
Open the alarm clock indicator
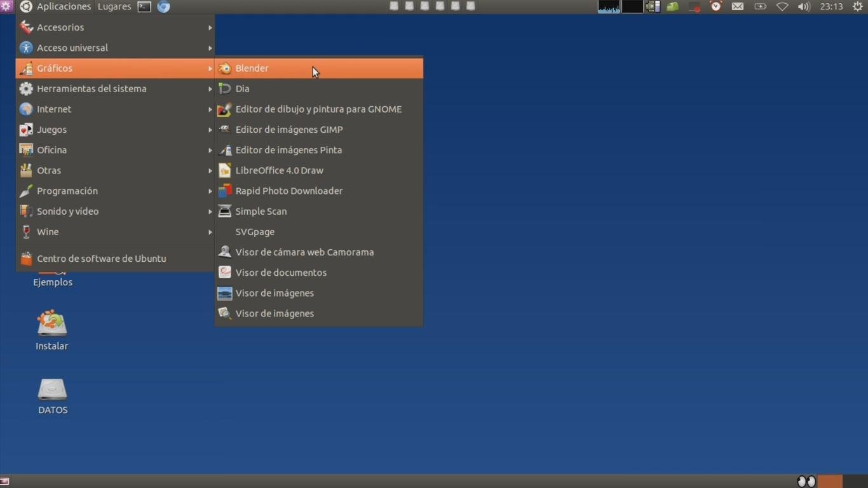coord(716,6)
